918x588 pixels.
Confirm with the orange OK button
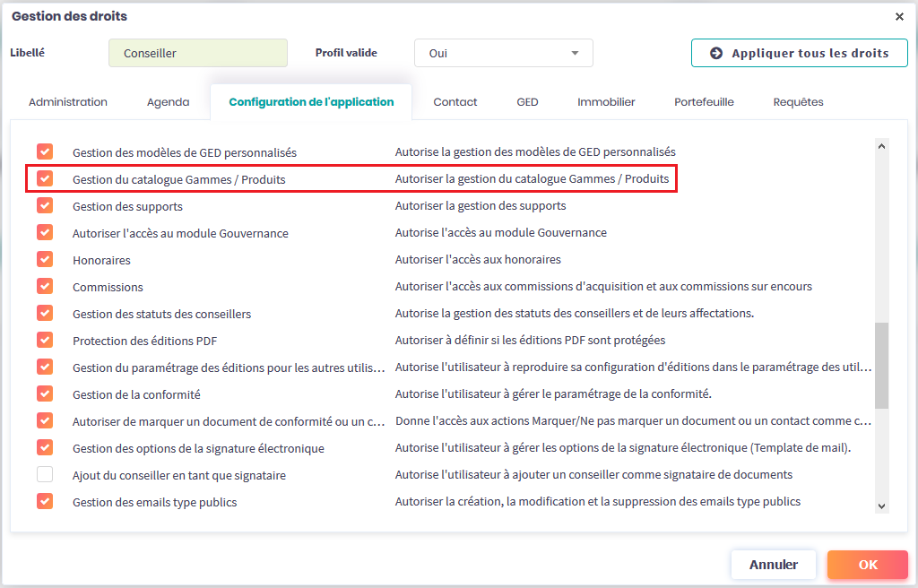tap(867, 565)
